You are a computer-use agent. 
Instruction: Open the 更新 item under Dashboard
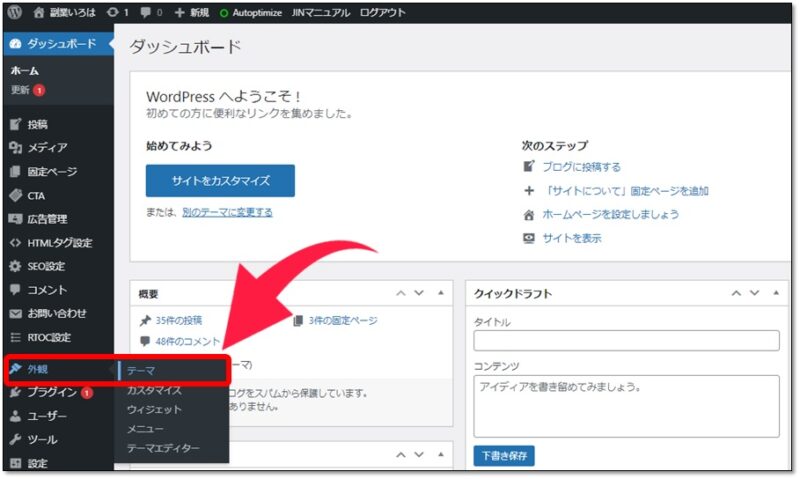(20, 90)
